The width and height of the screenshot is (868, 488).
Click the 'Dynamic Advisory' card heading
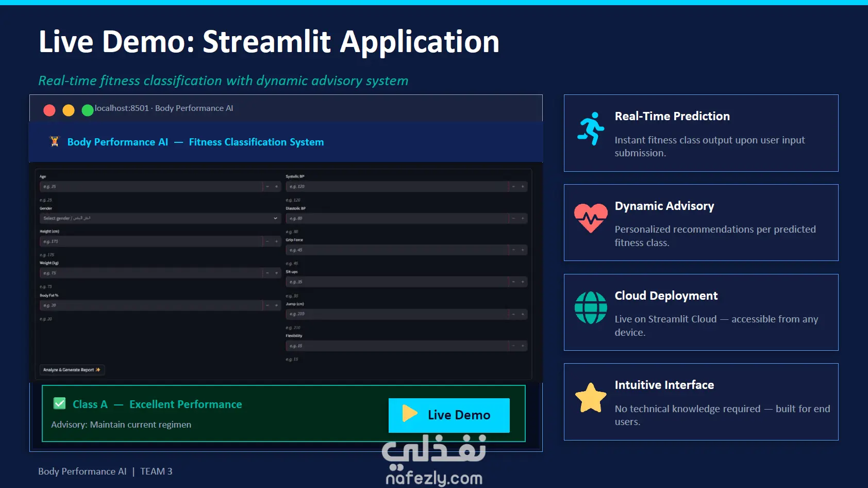(x=664, y=206)
